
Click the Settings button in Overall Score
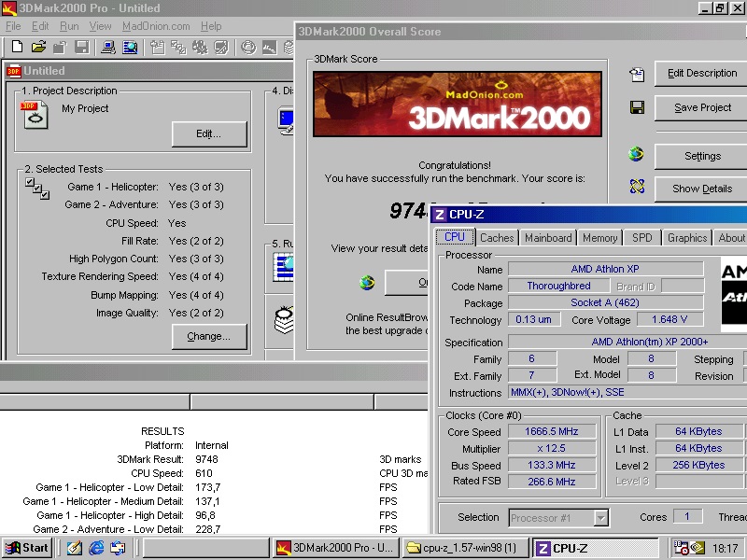(701, 156)
